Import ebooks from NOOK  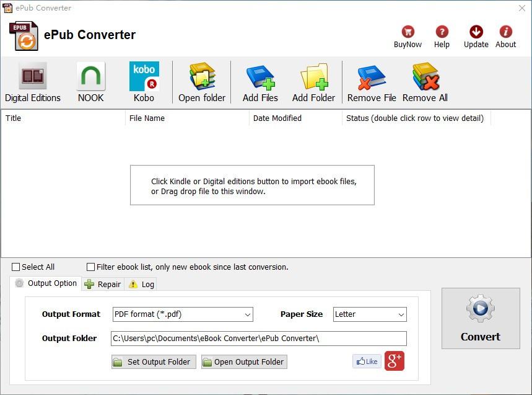coord(90,82)
